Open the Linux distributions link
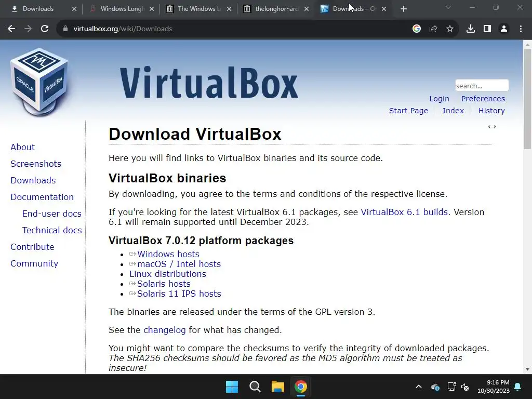532x399 pixels. (168, 274)
